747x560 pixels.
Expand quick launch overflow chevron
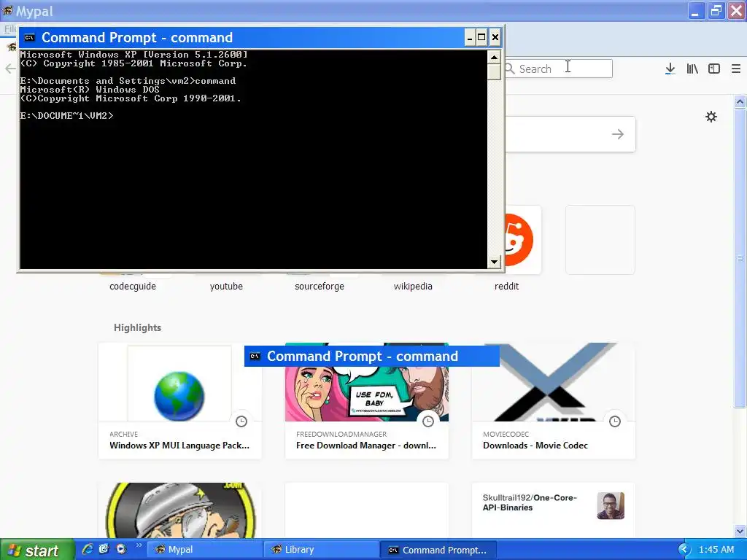(139, 545)
